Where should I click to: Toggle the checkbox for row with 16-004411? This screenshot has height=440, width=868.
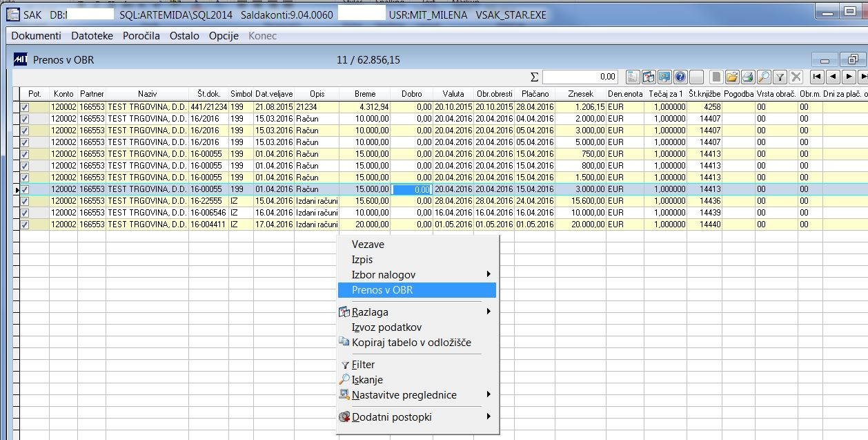click(x=25, y=224)
